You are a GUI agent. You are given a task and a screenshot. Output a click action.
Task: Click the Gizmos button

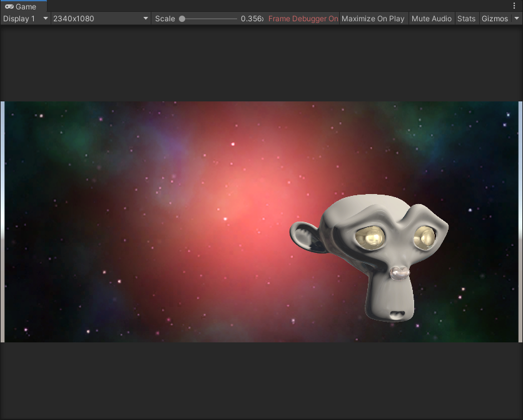494,19
